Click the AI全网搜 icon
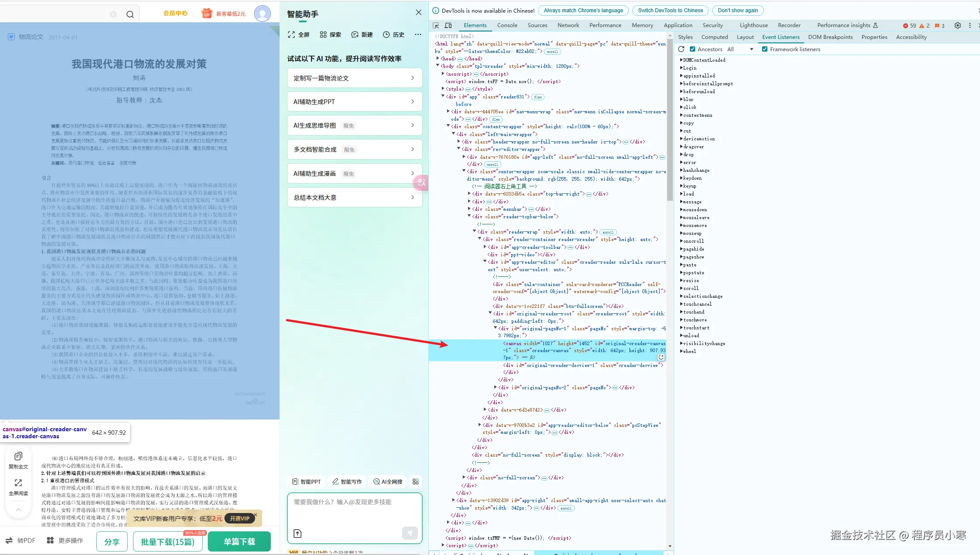This screenshot has height=555, width=980. pyautogui.click(x=387, y=482)
